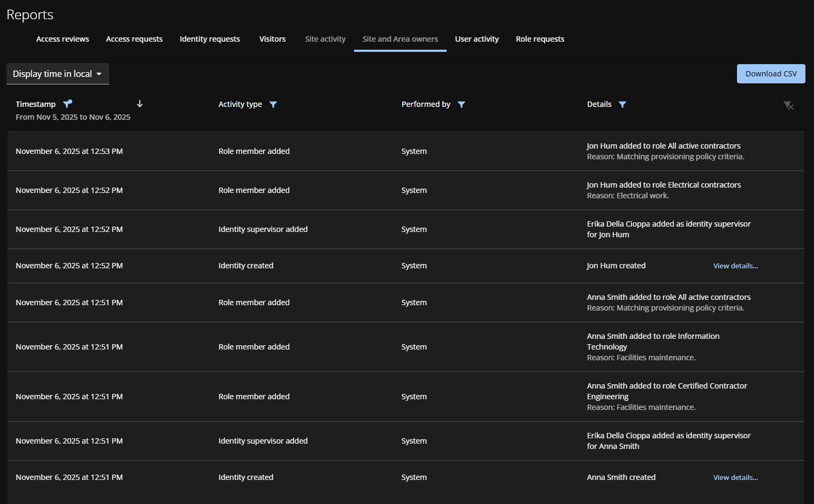Screen dimensions: 814x504
Task: Open the Identity requests tab
Action: pyautogui.click(x=210, y=38)
